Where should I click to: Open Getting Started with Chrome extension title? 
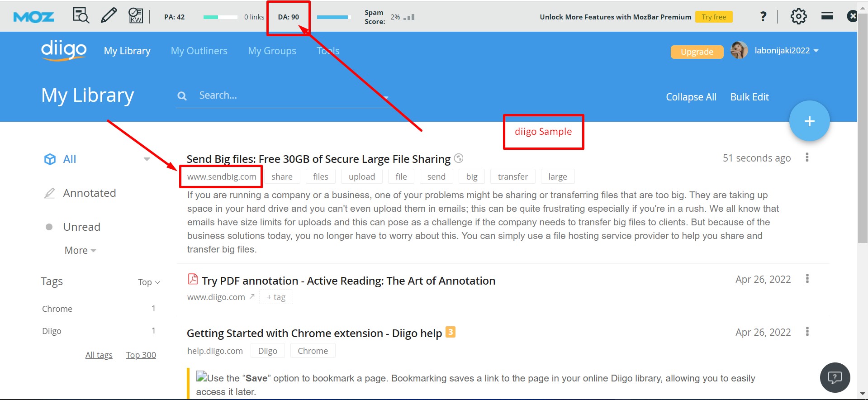click(x=314, y=333)
